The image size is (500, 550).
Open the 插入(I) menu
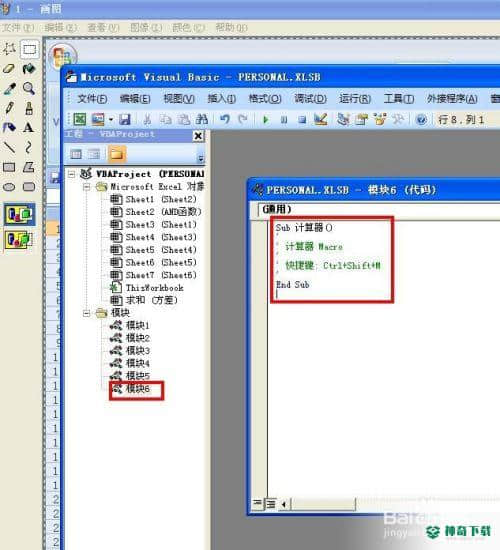221,99
